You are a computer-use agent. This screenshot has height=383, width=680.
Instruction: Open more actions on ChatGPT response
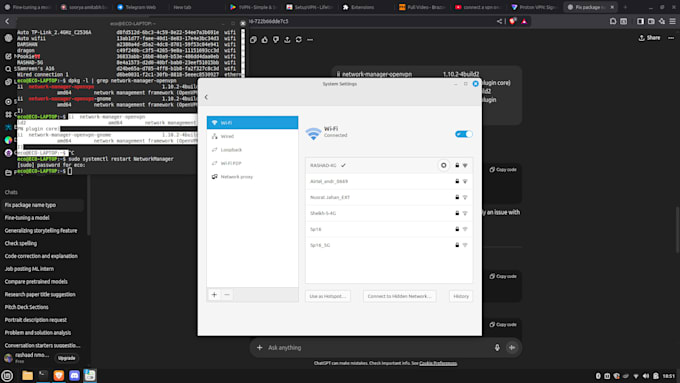pyautogui.click(x=310, y=40)
